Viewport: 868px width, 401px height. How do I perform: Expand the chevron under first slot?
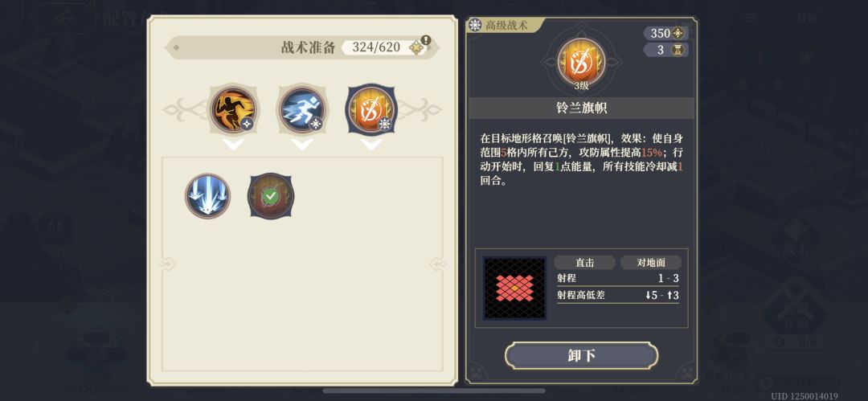click(233, 145)
